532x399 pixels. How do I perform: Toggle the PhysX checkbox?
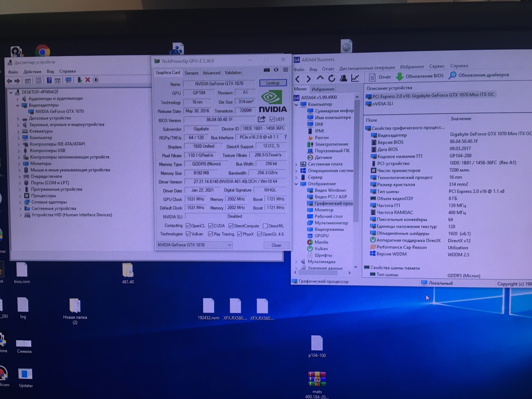coord(240,234)
